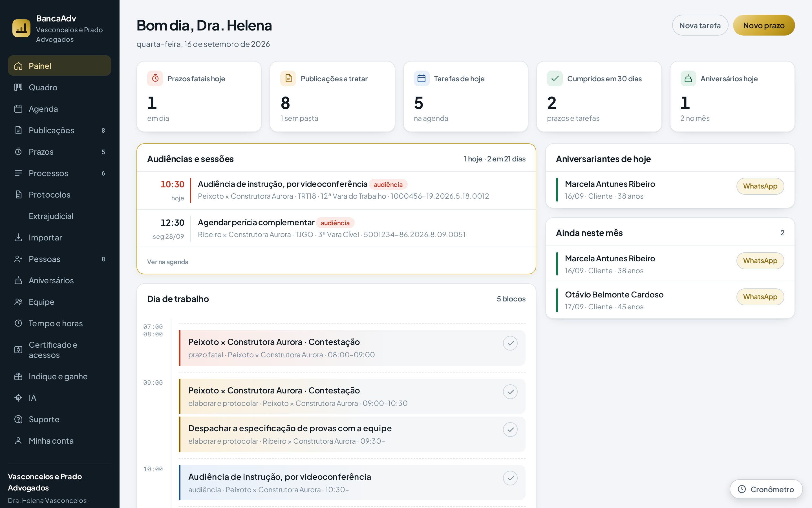Open the Extrajudicial menu item
The height and width of the screenshot is (508, 812).
click(x=59, y=216)
